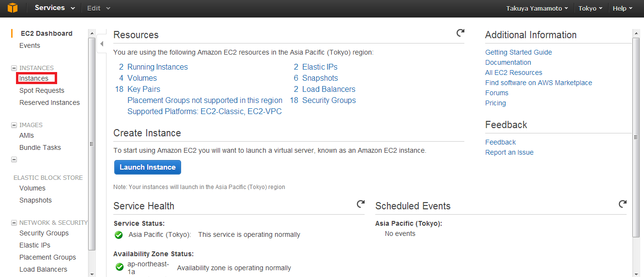Click the AWS orange cube logo

click(12, 8)
